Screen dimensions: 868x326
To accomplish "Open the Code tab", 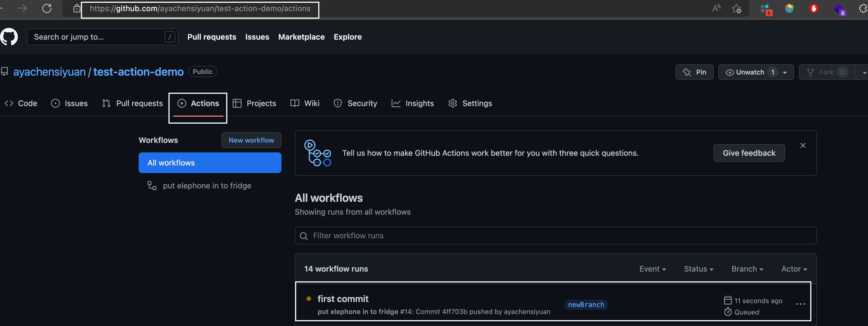I will 21,104.
